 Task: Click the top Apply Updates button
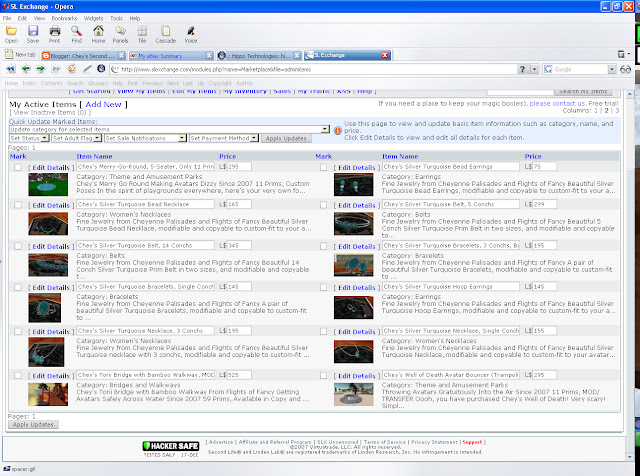click(x=286, y=138)
